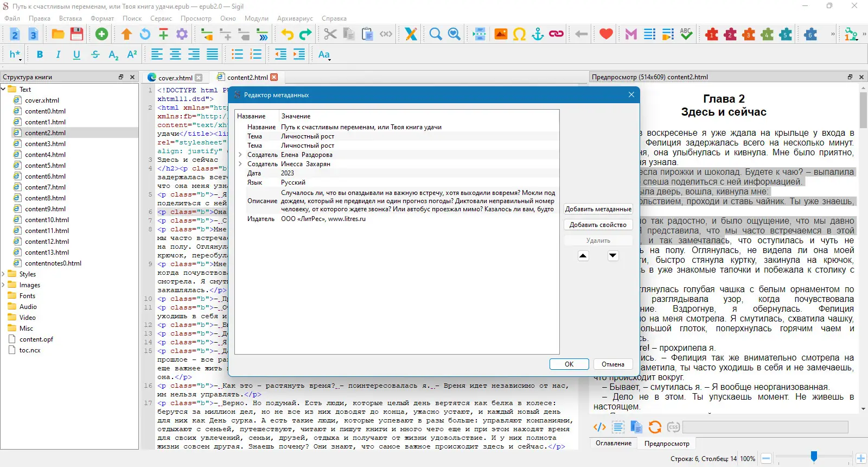Screen dimensions: 868x467
Task: Click the green plus circle add-files icon
Action: pyautogui.click(x=101, y=34)
